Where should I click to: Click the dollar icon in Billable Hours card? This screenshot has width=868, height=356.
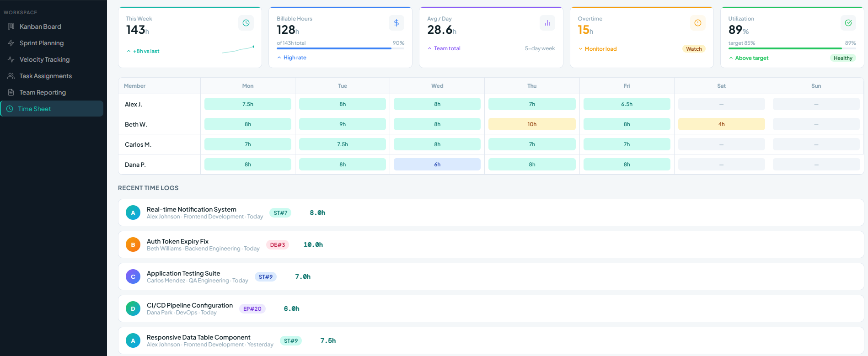click(396, 23)
